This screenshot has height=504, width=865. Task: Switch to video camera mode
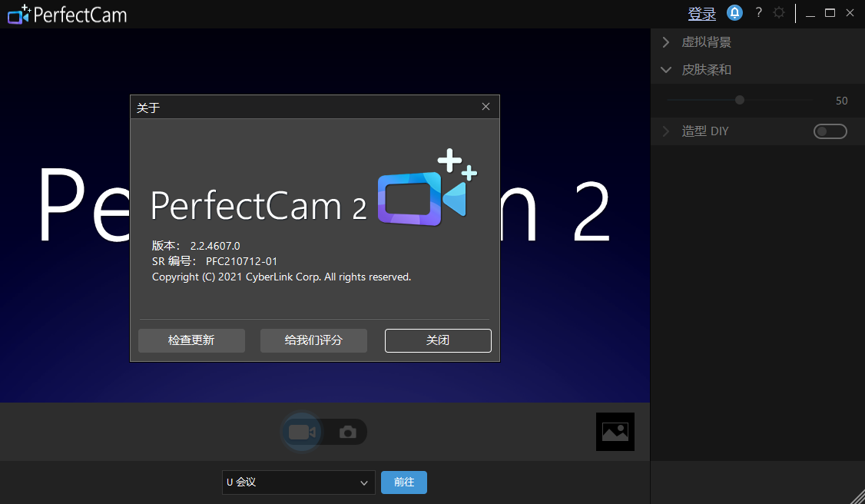pyautogui.click(x=302, y=432)
